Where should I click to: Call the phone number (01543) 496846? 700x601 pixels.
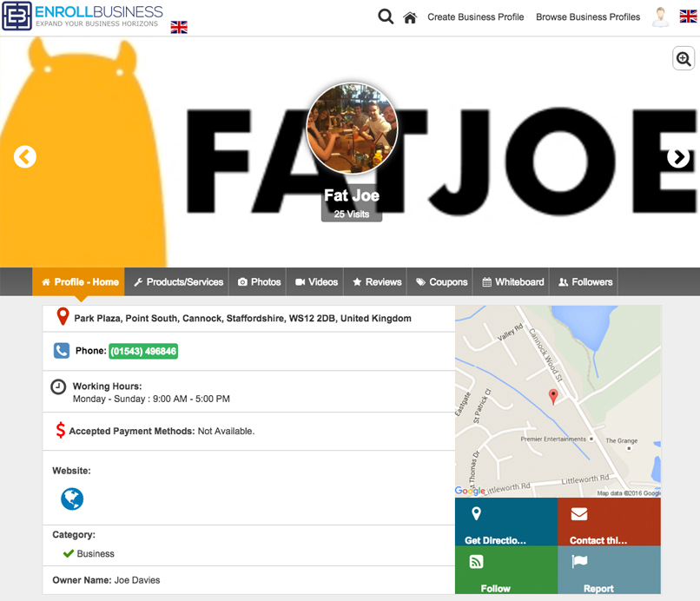tap(143, 351)
